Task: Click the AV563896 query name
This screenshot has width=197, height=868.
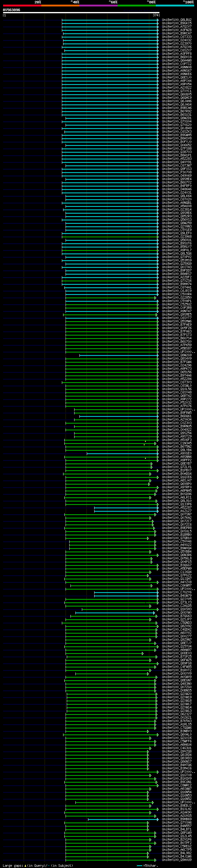Action: point(11,10)
